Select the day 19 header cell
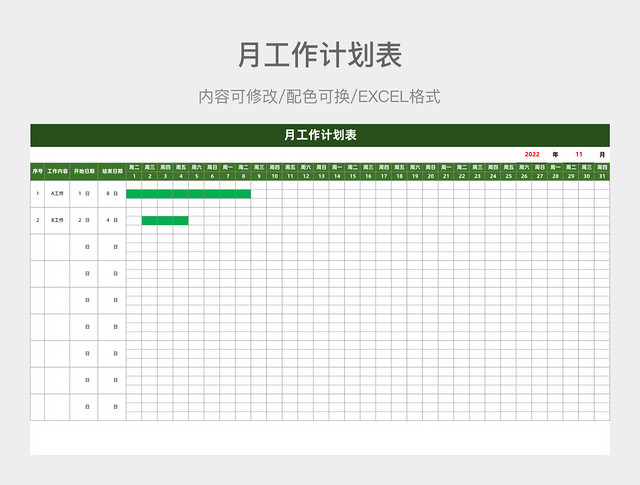 (x=415, y=176)
